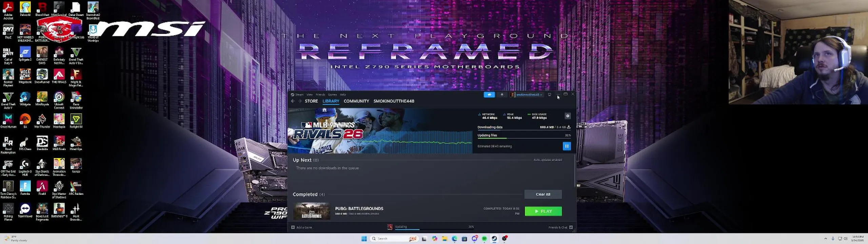Open the Adobe Acrobat desktop icon

tap(8, 11)
